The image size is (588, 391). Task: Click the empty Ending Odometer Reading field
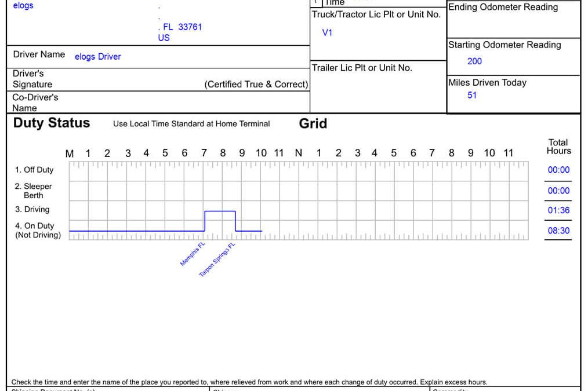(x=513, y=25)
